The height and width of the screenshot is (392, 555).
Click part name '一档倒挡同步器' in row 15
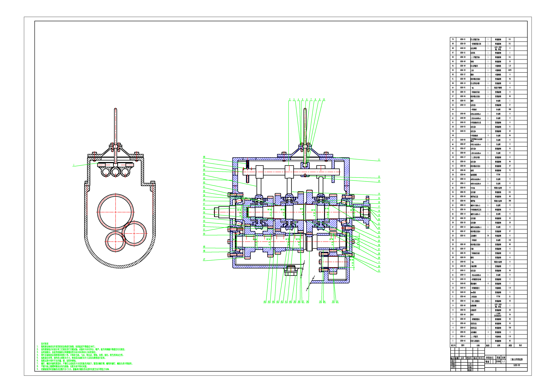(x=476, y=279)
